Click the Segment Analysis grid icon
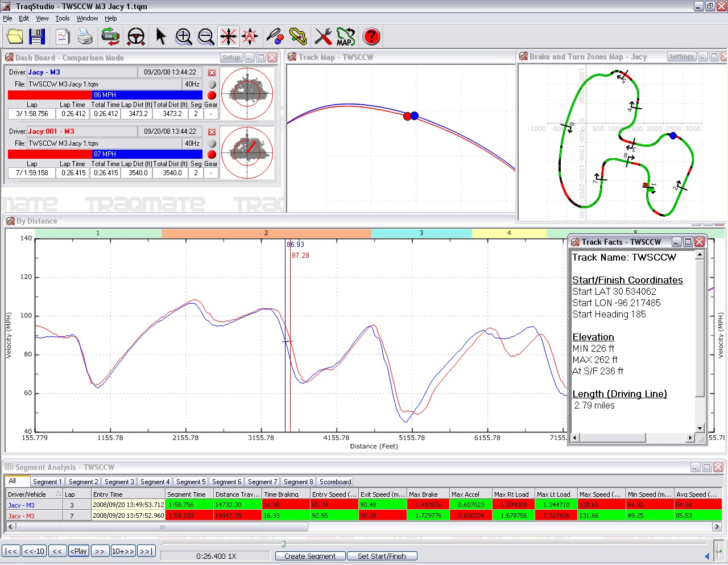 point(9,467)
